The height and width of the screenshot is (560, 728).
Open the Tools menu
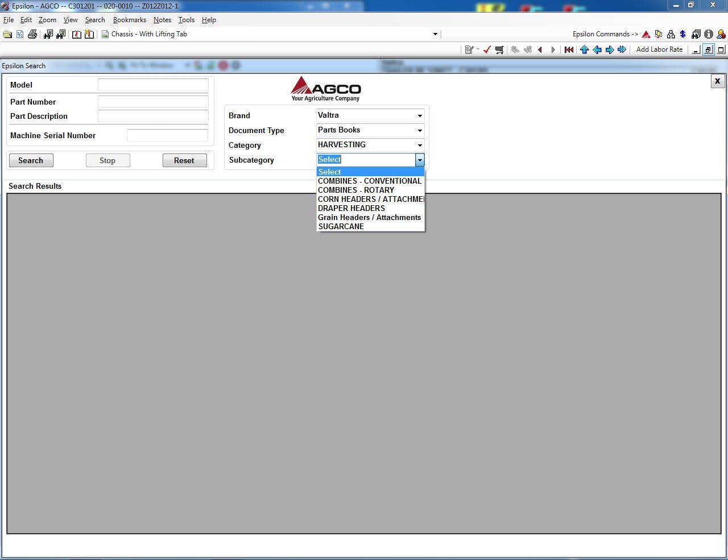[x=187, y=20]
